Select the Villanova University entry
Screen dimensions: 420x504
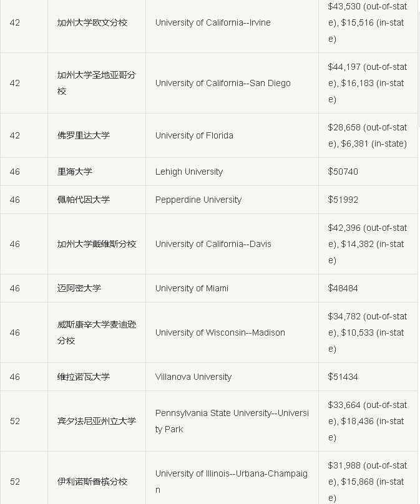193,377
